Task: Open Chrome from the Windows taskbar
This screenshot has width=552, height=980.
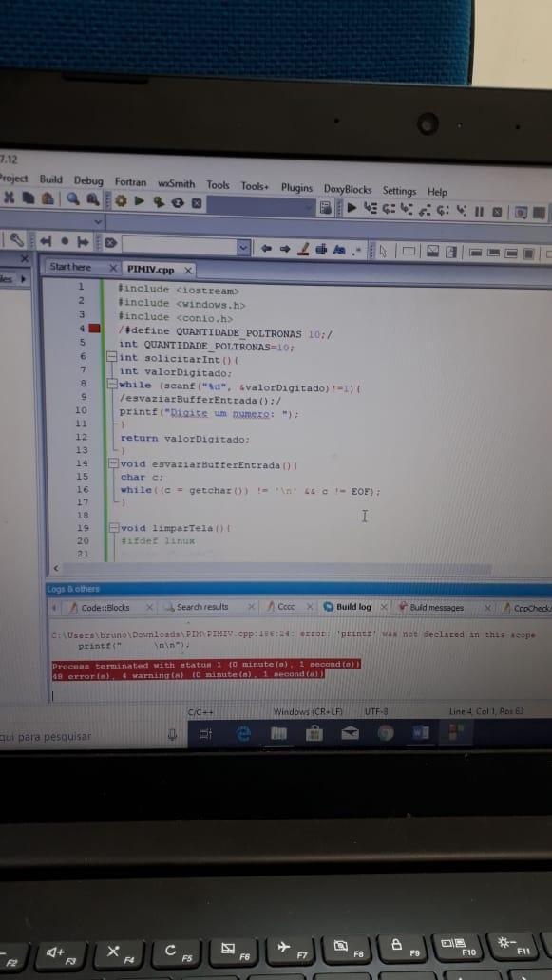Action: click(x=386, y=733)
